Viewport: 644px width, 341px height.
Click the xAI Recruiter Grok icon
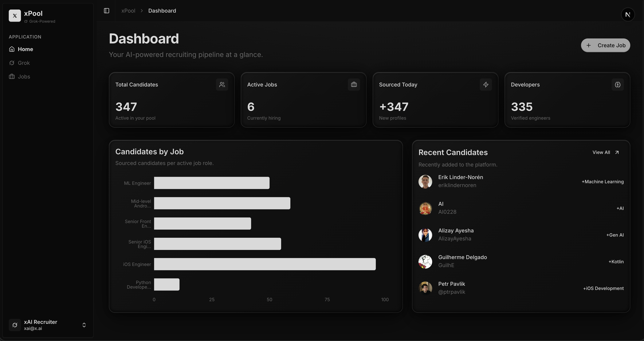[15, 325]
